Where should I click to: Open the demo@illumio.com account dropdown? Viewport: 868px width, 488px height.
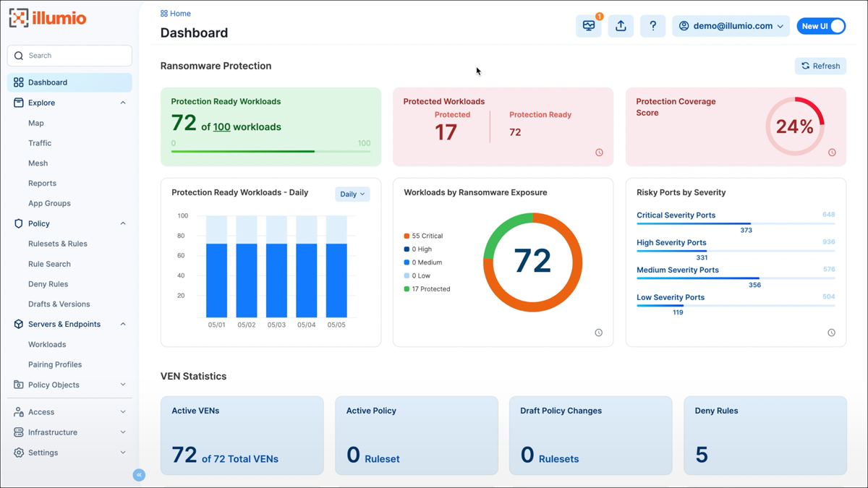pyautogui.click(x=731, y=25)
